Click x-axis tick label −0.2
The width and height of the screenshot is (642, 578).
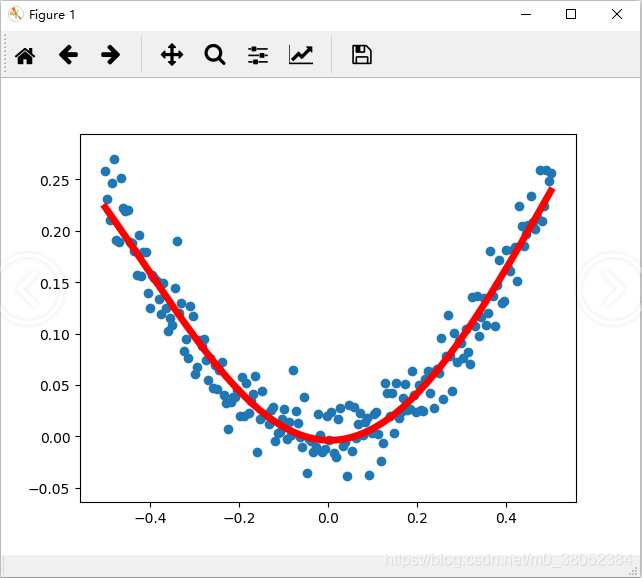pyautogui.click(x=240, y=518)
